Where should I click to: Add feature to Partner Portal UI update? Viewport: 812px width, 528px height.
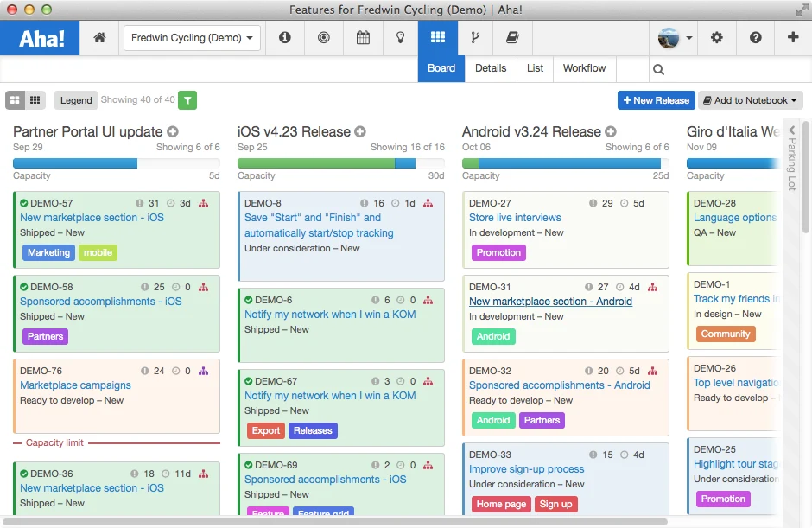[x=173, y=132]
